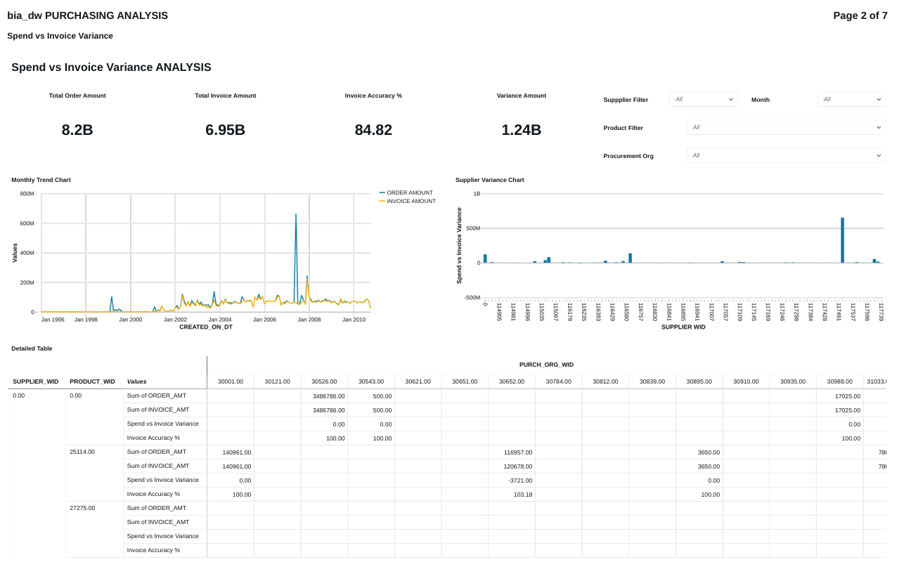Select the bar for supplier 0 in variance chart
Image resolution: width=897 pixels, height=588 pixels.
point(485,259)
